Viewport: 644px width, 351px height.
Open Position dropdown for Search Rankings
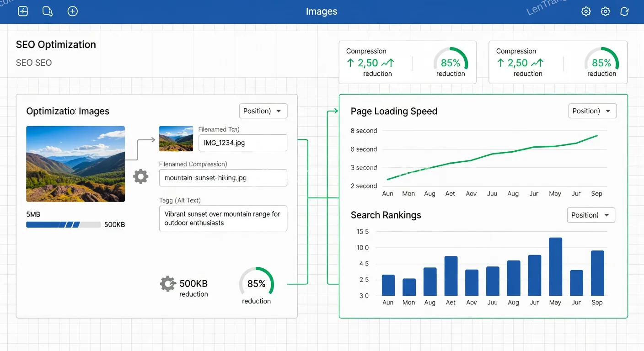click(x=591, y=215)
